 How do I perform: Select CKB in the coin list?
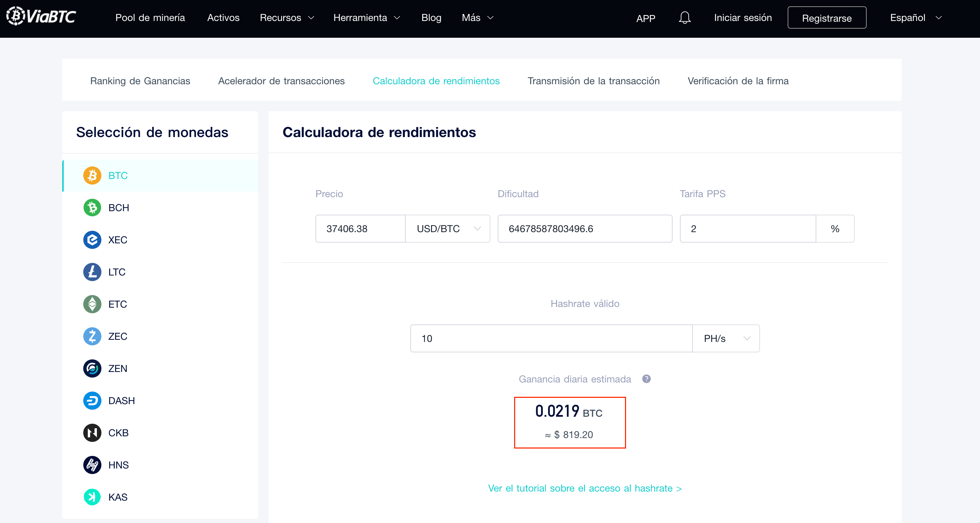[x=160, y=433]
